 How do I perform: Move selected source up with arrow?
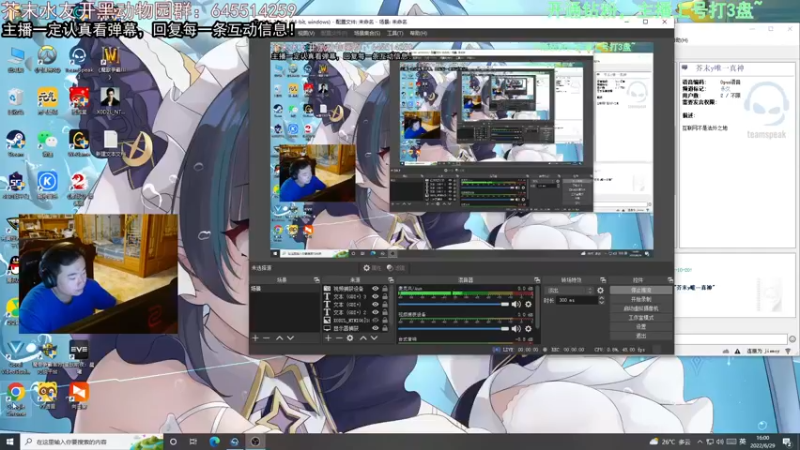pyautogui.click(x=363, y=338)
